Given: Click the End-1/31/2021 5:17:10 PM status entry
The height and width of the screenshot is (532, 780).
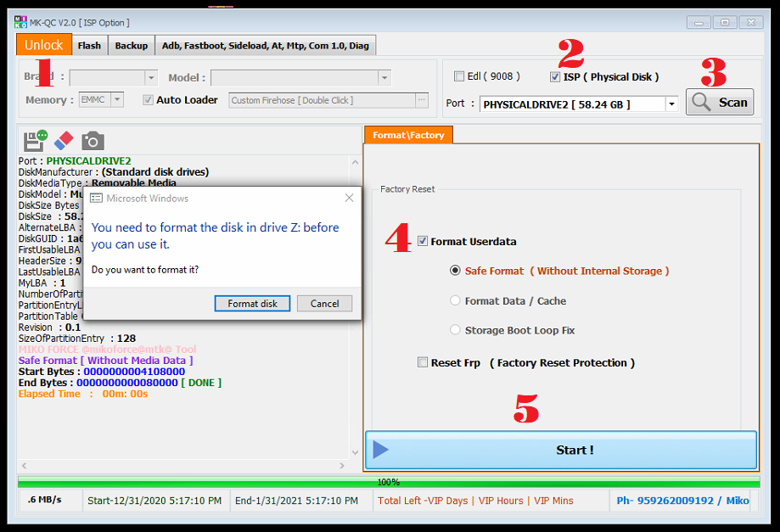Looking at the screenshot, I should tap(296, 501).
